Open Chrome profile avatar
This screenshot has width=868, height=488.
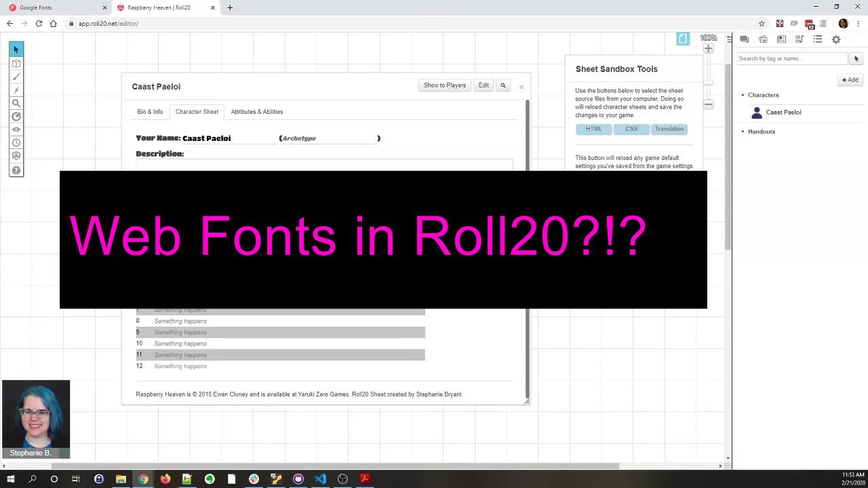[843, 24]
